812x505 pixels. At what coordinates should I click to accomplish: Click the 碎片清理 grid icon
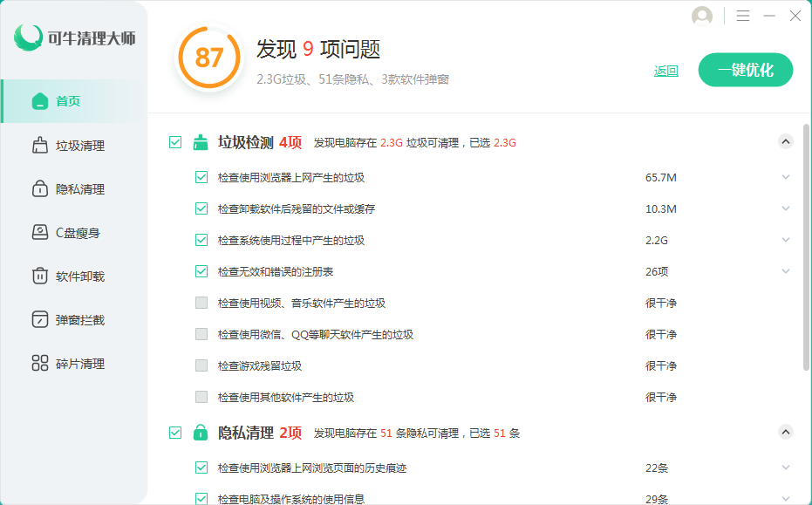(x=39, y=364)
